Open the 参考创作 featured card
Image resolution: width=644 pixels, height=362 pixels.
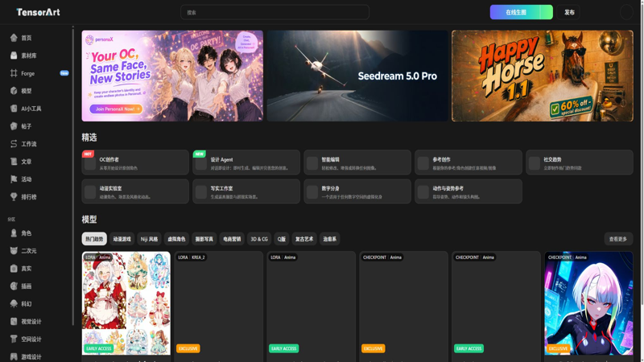click(x=469, y=162)
